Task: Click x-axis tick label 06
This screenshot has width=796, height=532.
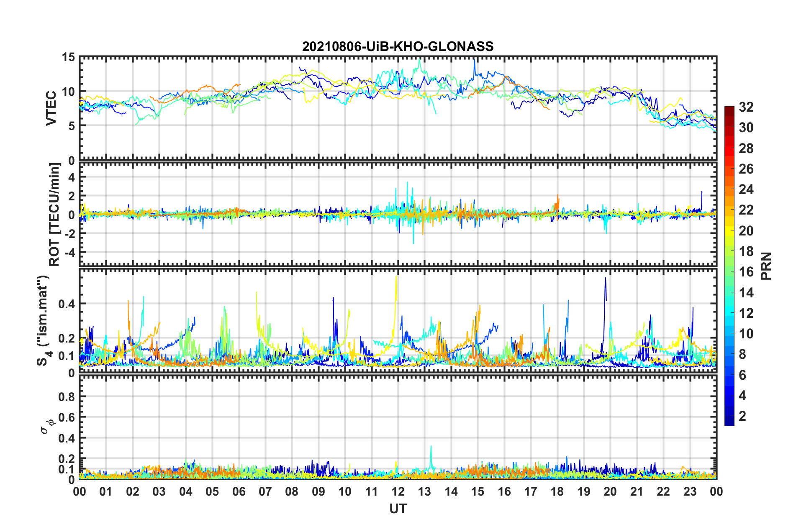Action: pos(239,491)
